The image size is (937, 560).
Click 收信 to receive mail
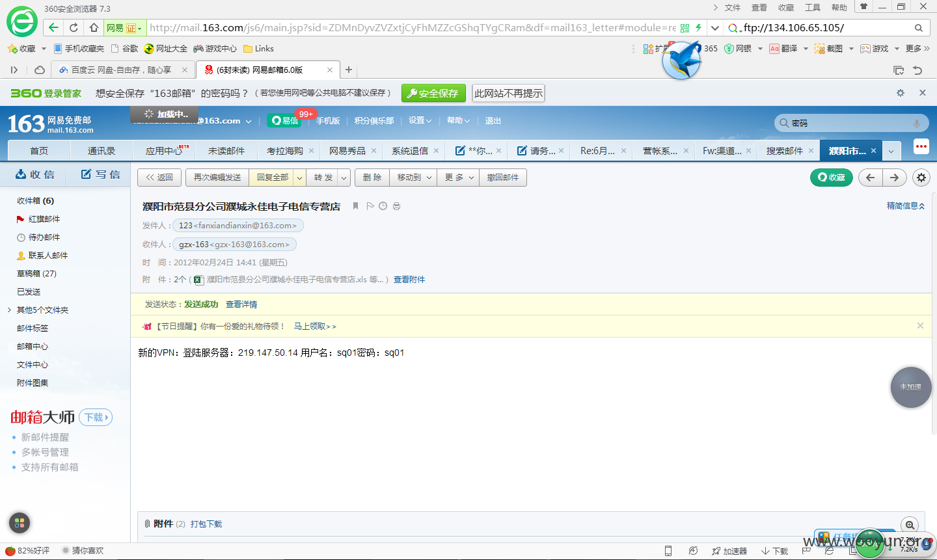click(35, 174)
